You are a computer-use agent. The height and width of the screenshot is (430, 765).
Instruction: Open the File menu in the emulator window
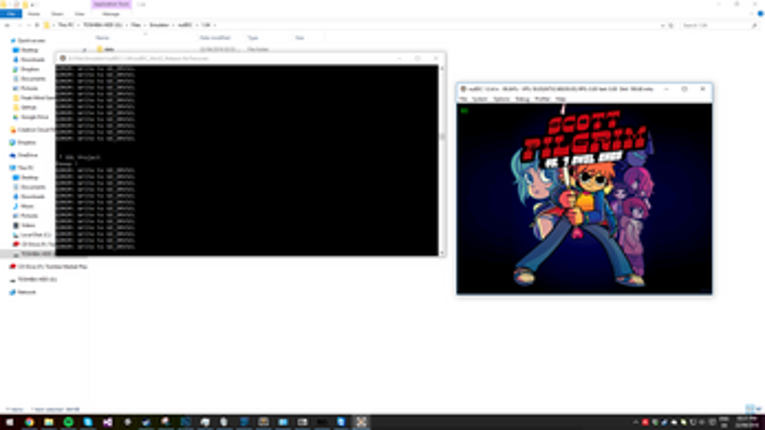click(x=463, y=99)
